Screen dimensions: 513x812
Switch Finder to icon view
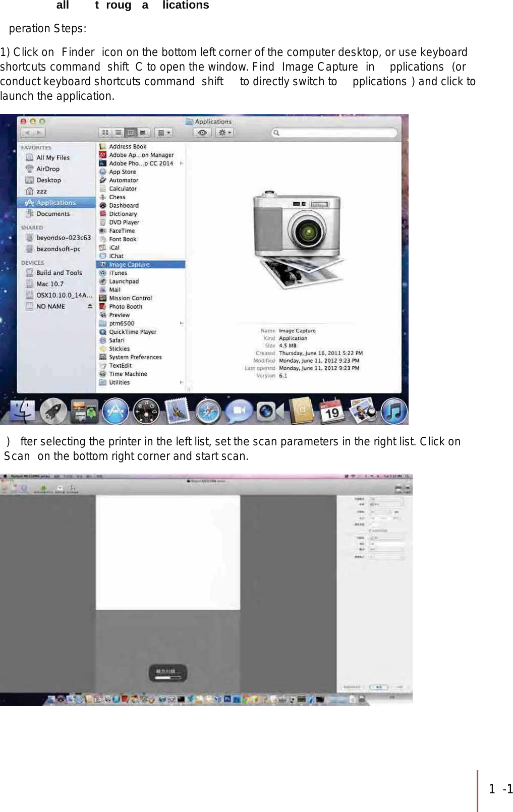pyautogui.click(x=105, y=133)
